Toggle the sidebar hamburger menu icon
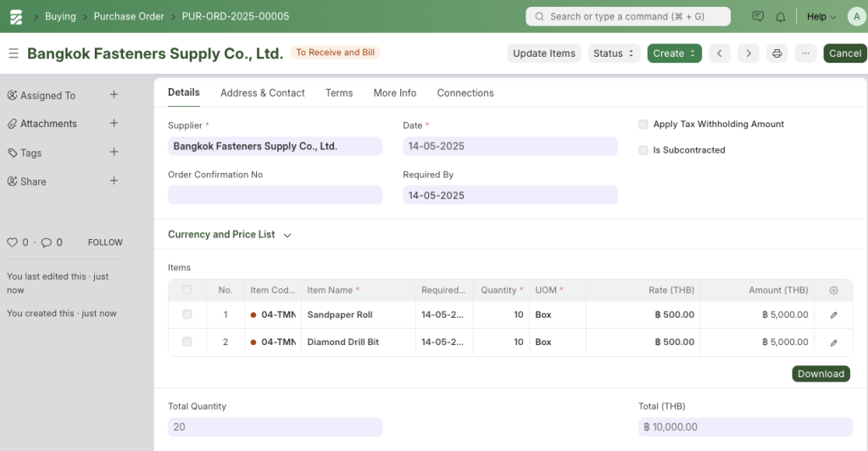868x451 pixels. [x=14, y=53]
